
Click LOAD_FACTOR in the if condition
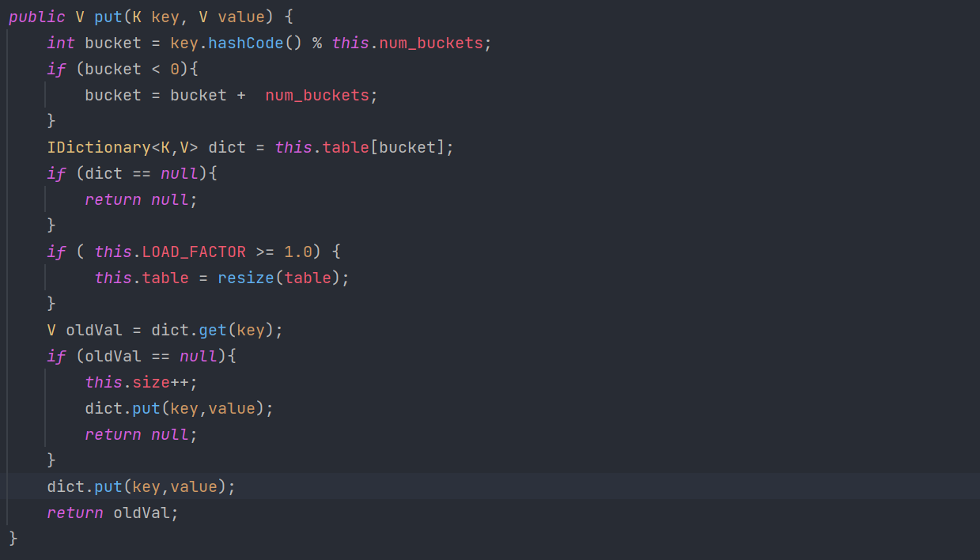tap(194, 252)
